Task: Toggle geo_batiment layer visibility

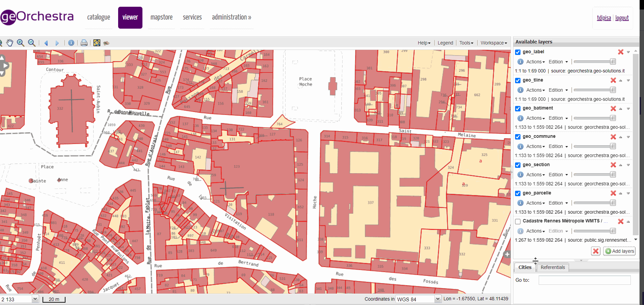Action: click(518, 109)
